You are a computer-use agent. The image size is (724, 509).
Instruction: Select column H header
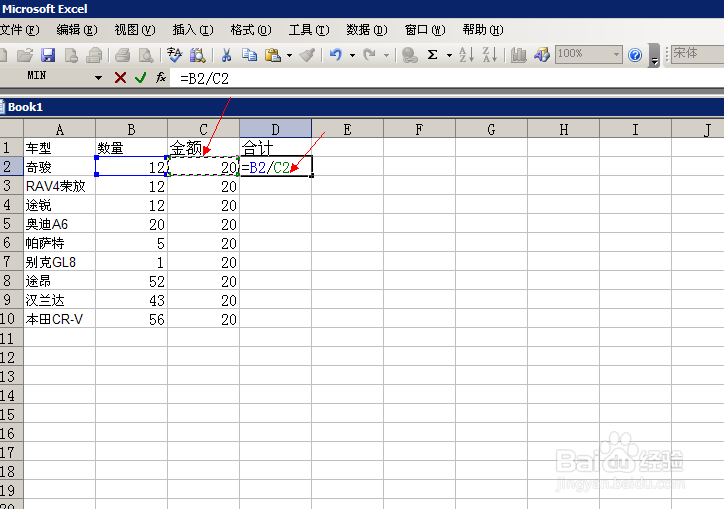click(x=563, y=129)
